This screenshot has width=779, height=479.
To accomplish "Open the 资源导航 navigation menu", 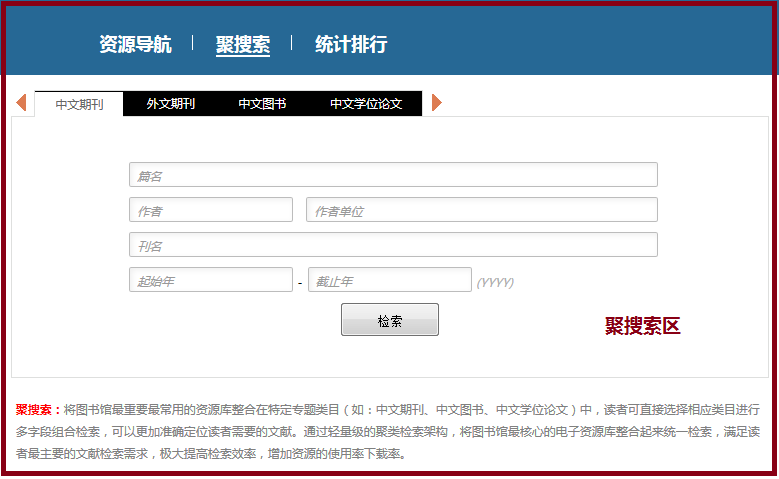I will pos(135,44).
